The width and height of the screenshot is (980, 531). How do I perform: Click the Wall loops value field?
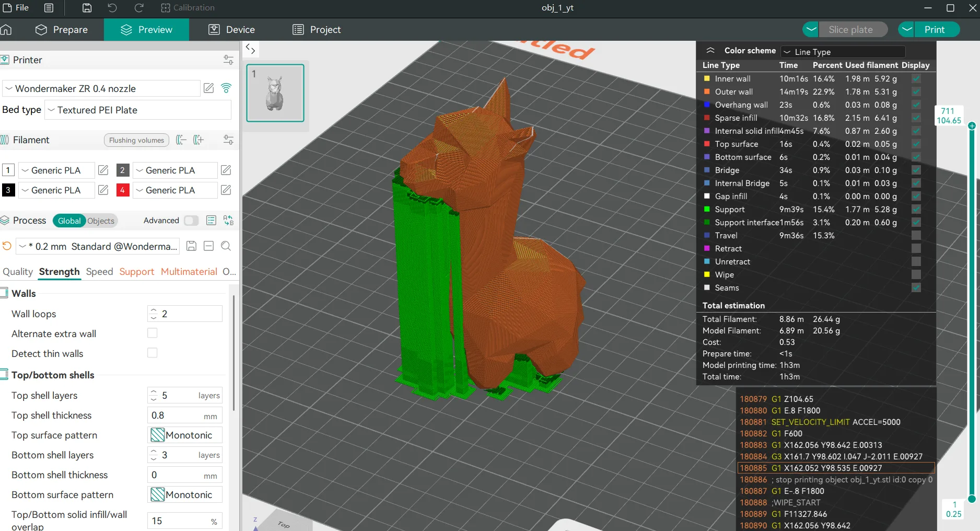[185, 314]
